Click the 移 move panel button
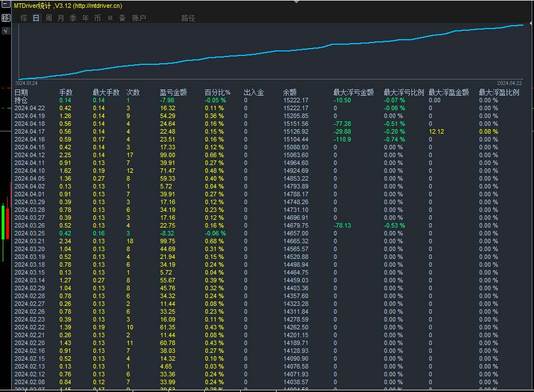The image size is (534, 392). pyautogui.click(x=6, y=18)
